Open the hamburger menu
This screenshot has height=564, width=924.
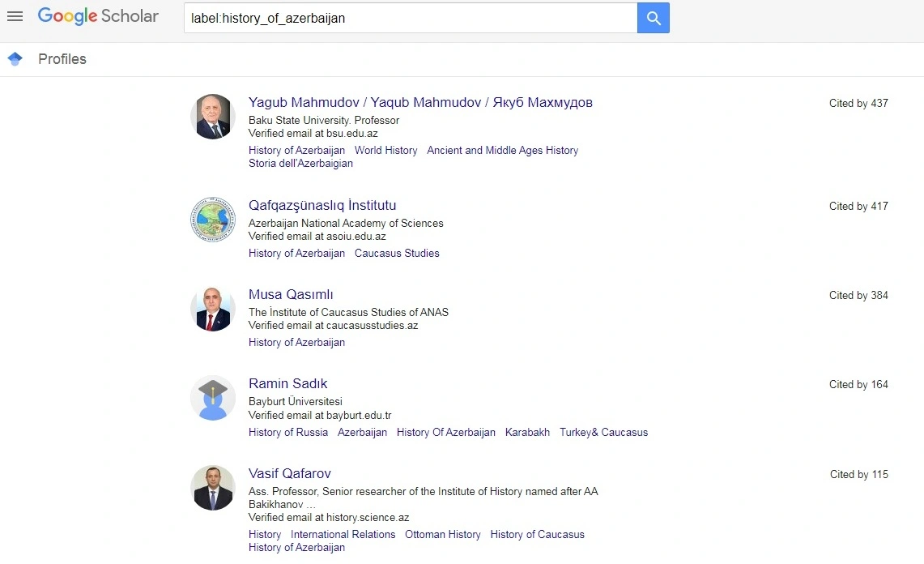point(15,16)
